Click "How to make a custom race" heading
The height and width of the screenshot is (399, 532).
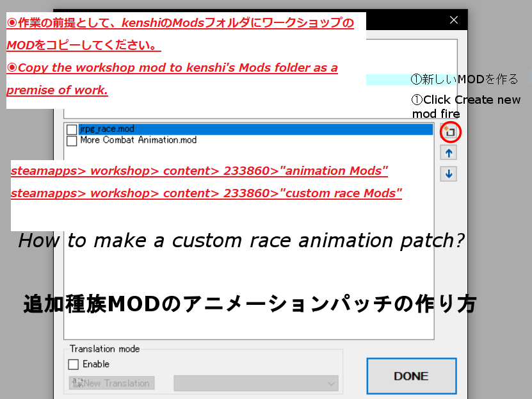241,241
